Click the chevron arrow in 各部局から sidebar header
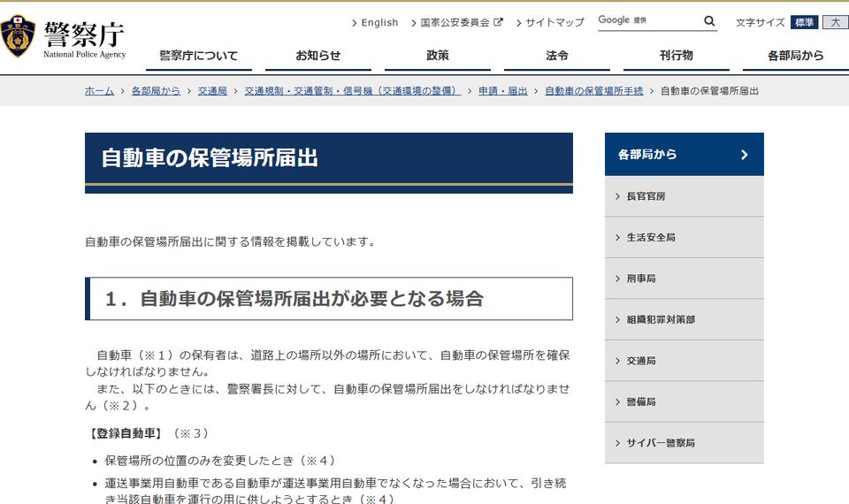Image resolution: width=849 pixels, height=504 pixels. (x=745, y=155)
